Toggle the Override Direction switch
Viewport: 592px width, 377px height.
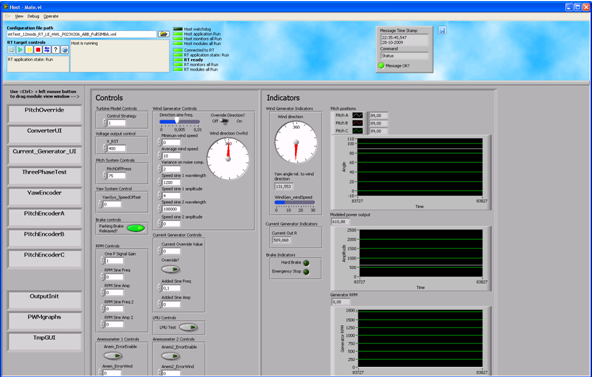[225, 121]
